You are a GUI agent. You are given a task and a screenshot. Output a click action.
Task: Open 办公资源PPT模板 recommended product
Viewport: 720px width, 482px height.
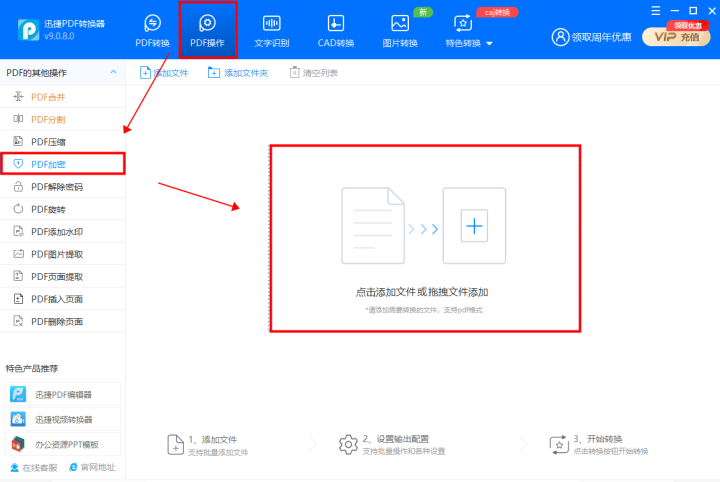62,444
